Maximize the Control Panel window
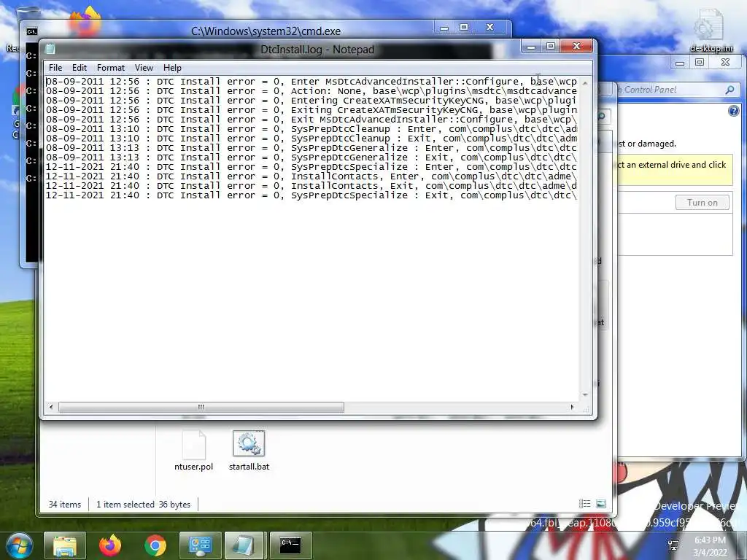Screen dimensions: 747x560 click(x=700, y=63)
